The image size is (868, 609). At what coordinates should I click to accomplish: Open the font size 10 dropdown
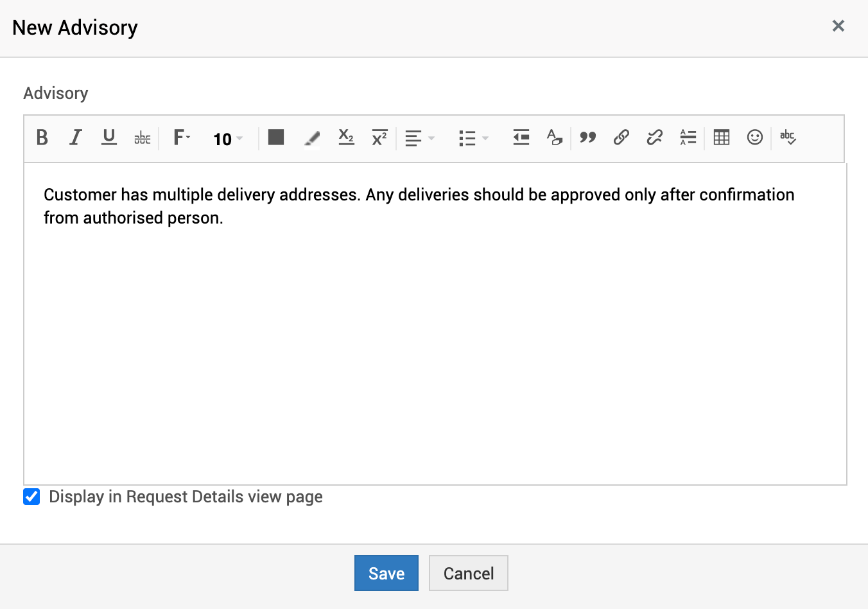click(228, 139)
